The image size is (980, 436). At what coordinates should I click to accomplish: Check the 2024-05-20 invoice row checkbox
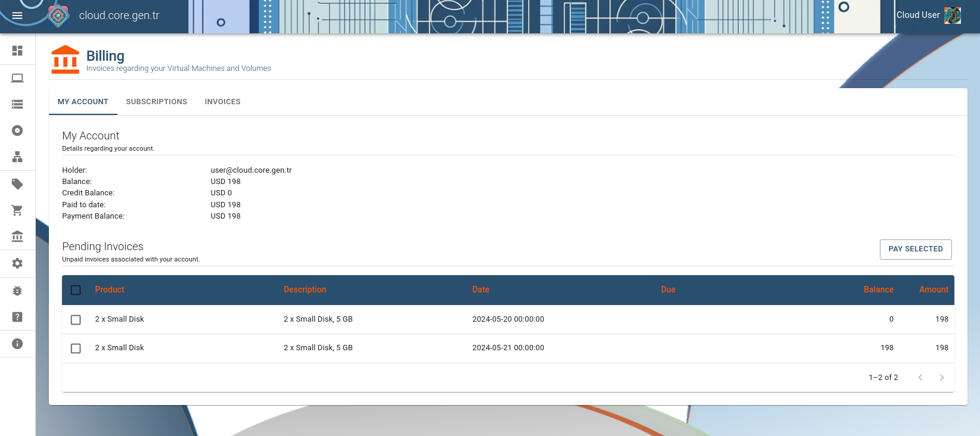(x=76, y=320)
